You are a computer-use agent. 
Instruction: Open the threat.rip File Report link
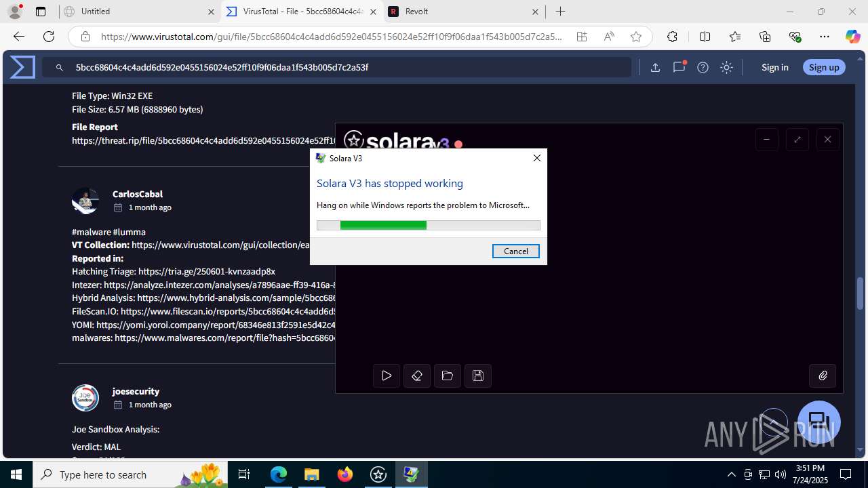coord(203,140)
